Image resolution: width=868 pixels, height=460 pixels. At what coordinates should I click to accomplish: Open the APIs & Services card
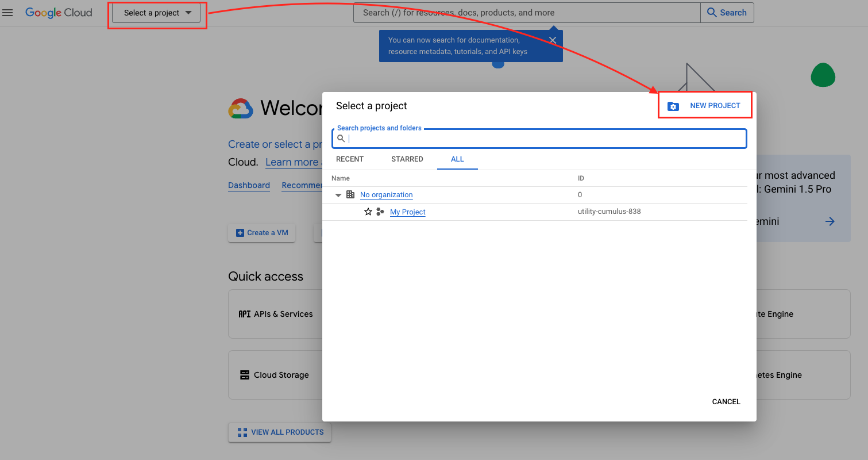(275, 314)
